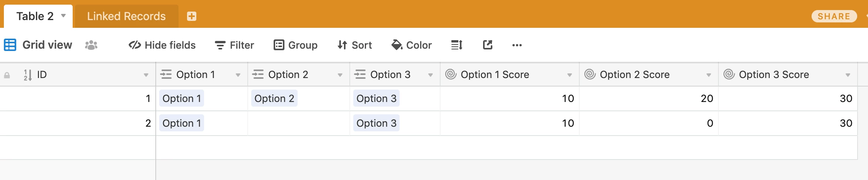The width and height of the screenshot is (868, 180).
Task: Open the three-dot more options menu
Action: [517, 45]
